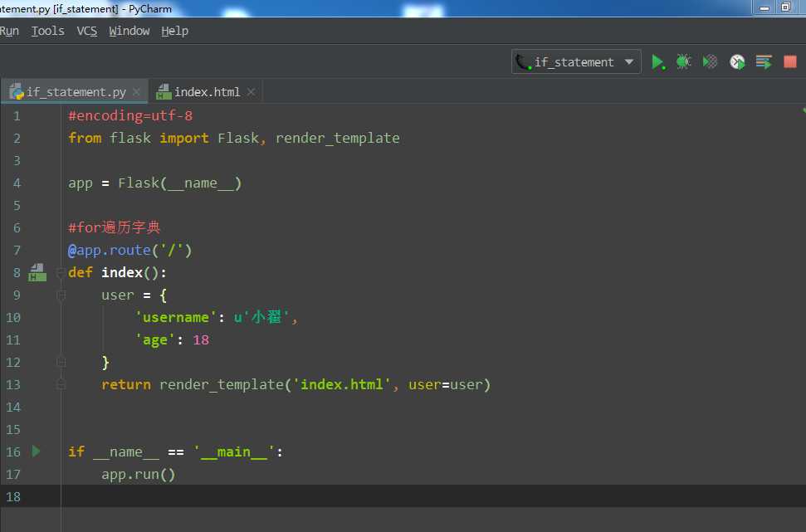Open the VCS menu

click(x=87, y=31)
